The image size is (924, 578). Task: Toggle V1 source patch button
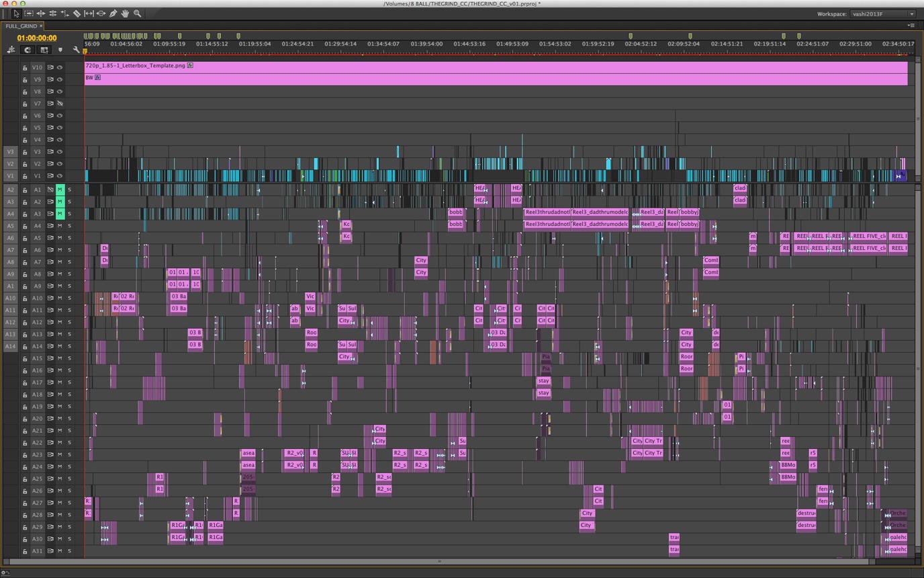[x=10, y=176]
